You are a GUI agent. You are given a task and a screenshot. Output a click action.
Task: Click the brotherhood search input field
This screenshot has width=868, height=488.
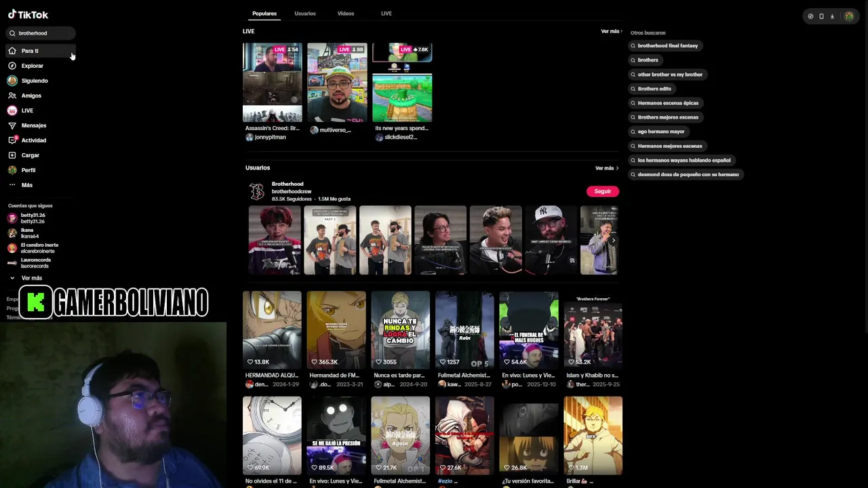click(x=41, y=33)
